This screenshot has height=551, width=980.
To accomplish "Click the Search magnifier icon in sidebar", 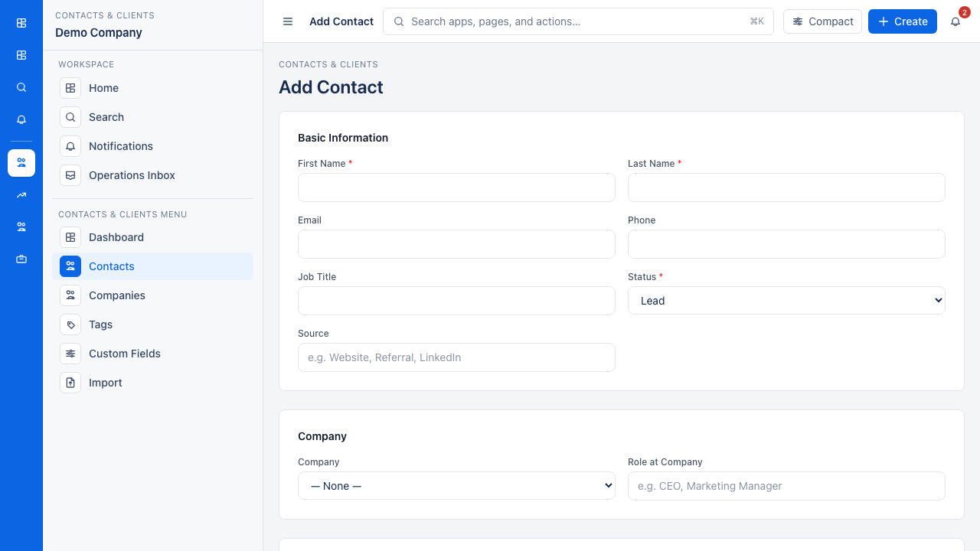I will click(70, 117).
